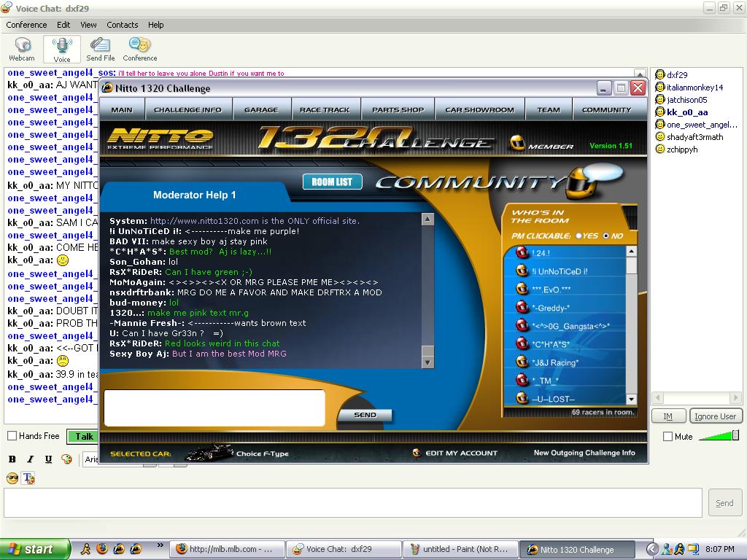Click the helmet icon next to *C*H*A*S*
The width and height of the screenshot is (747, 560).
tap(522, 343)
